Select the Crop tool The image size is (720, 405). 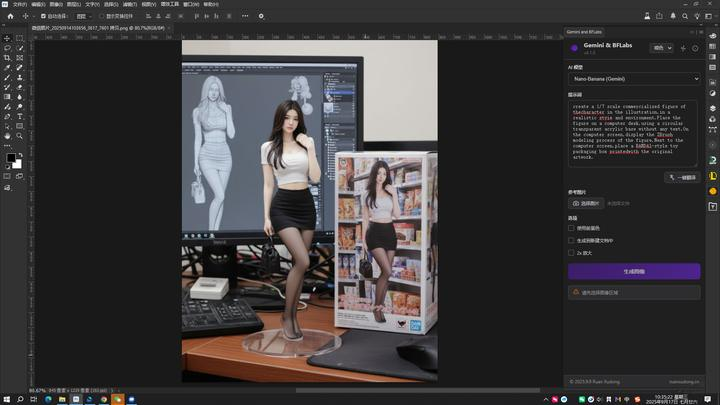(x=7, y=58)
